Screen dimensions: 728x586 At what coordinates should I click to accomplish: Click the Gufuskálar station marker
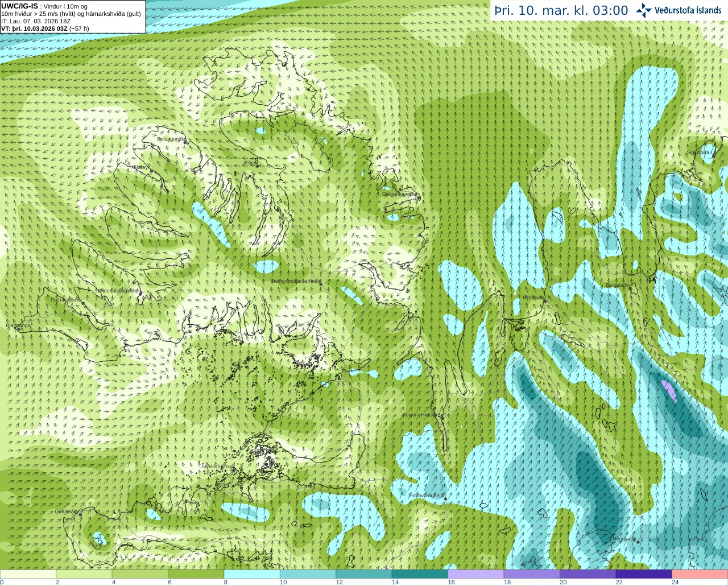80,514
